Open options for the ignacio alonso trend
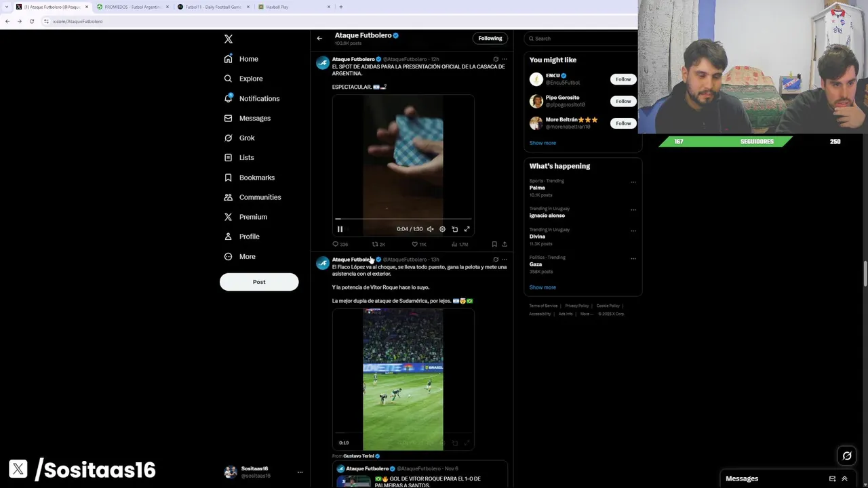Viewport: 868px width, 488px height. [x=633, y=209]
